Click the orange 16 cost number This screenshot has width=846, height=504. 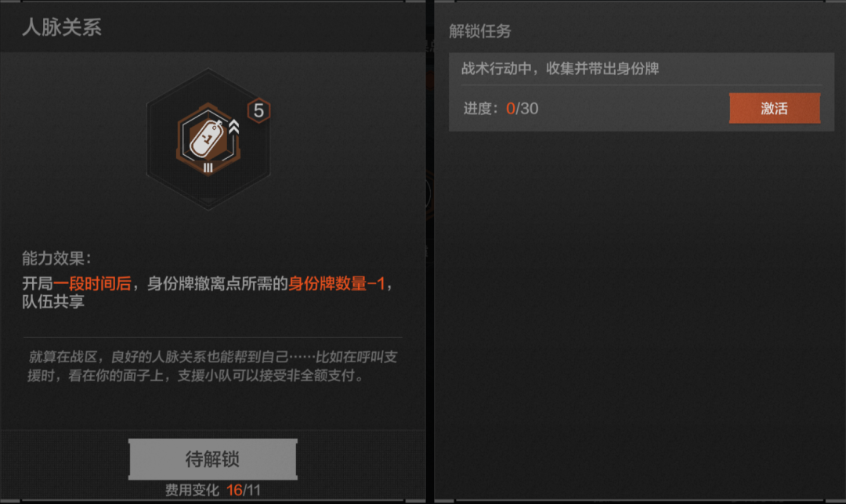click(234, 490)
